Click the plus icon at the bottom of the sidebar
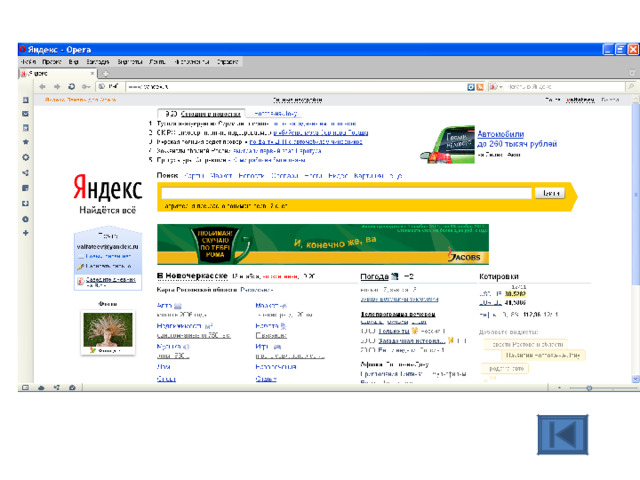640x480 pixels. 25,233
